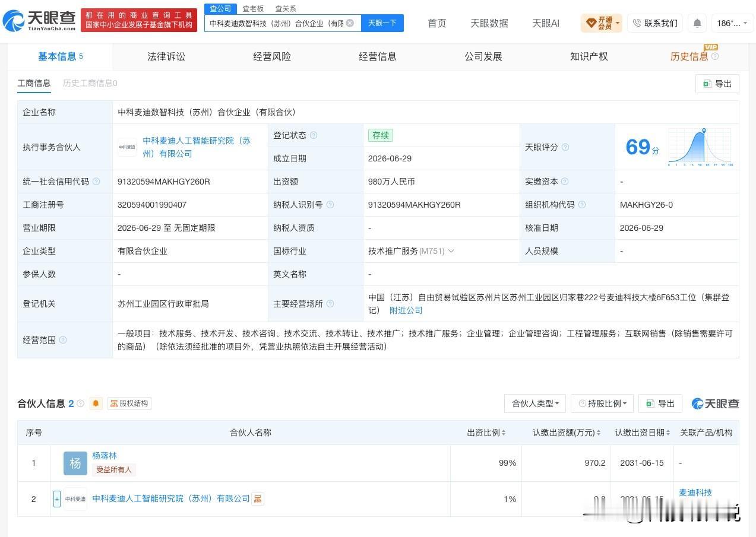756x537 pixels.
Task: Click the executive partner company logo thumbnail
Action: click(x=127, y=147)
